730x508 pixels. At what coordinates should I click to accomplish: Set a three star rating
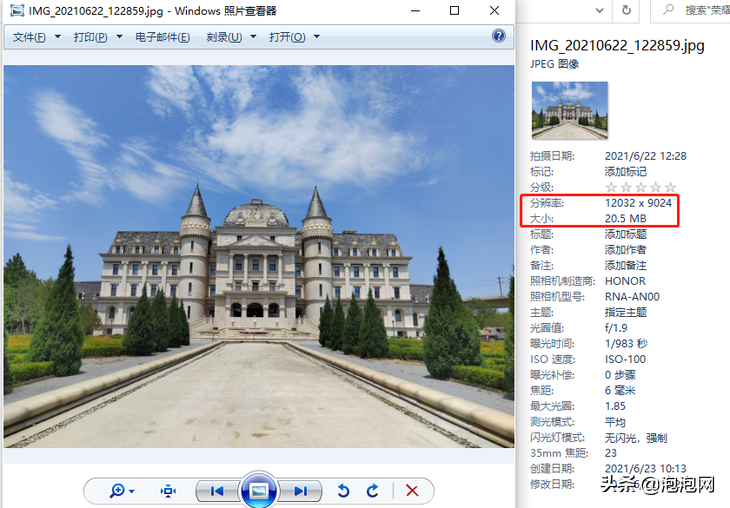point(641,187)
